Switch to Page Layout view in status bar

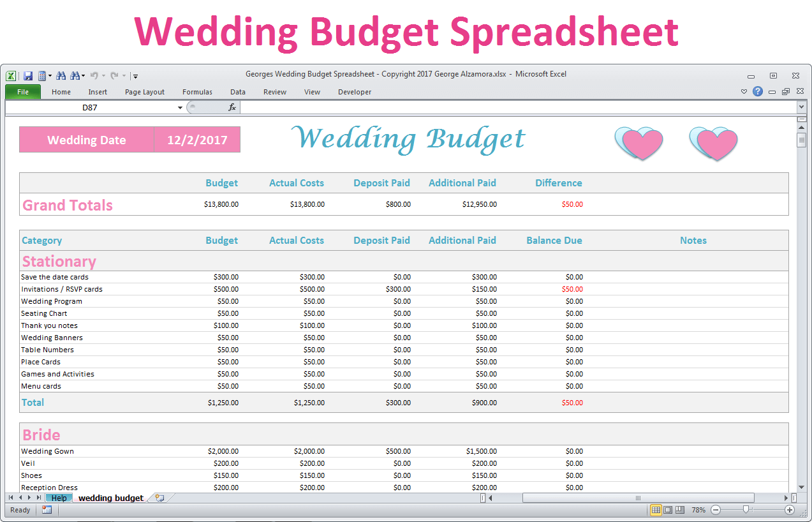668,510
